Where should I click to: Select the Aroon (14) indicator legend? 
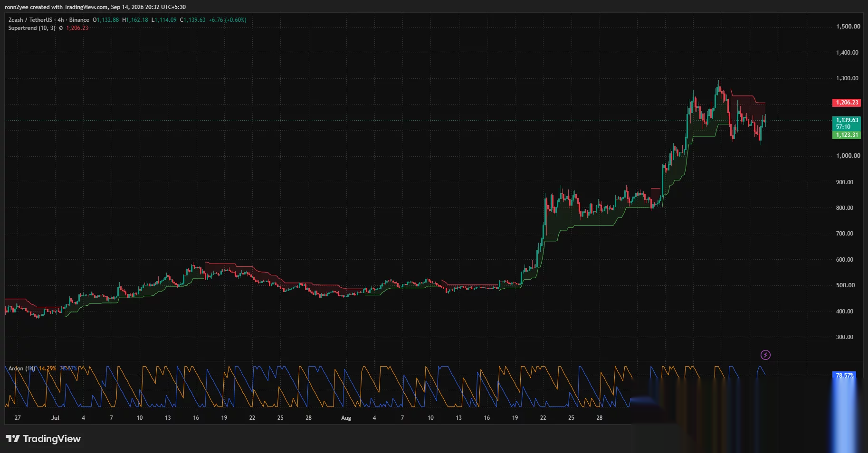[22, 368]
